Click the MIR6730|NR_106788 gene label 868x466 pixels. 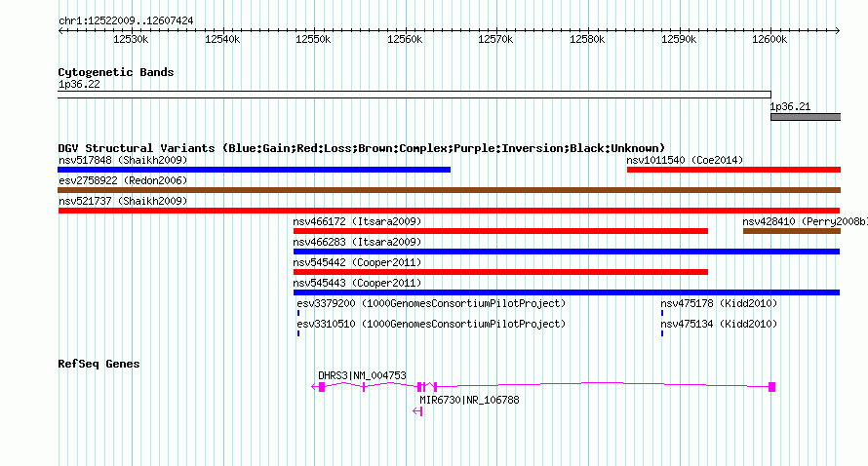click(x=469, y=400)
